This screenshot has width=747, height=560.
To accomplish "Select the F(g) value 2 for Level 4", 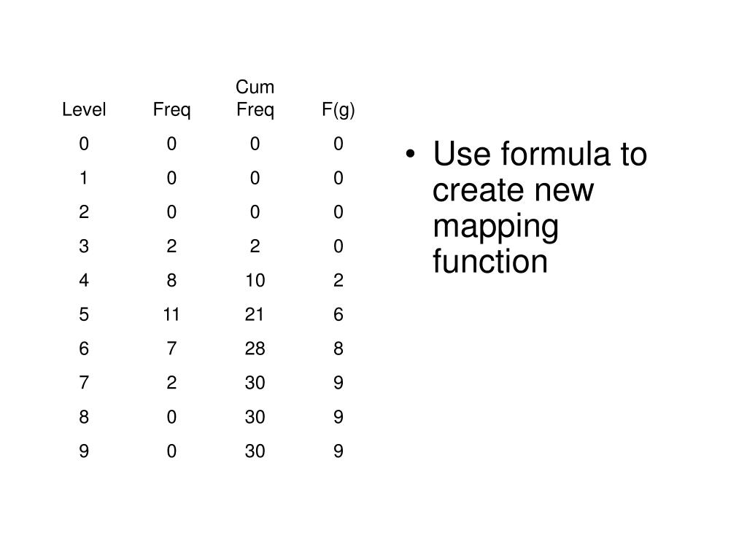I will click(338, 281).
